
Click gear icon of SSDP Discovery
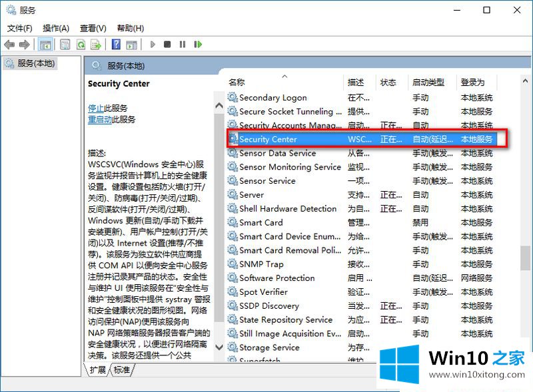point(233,305)
